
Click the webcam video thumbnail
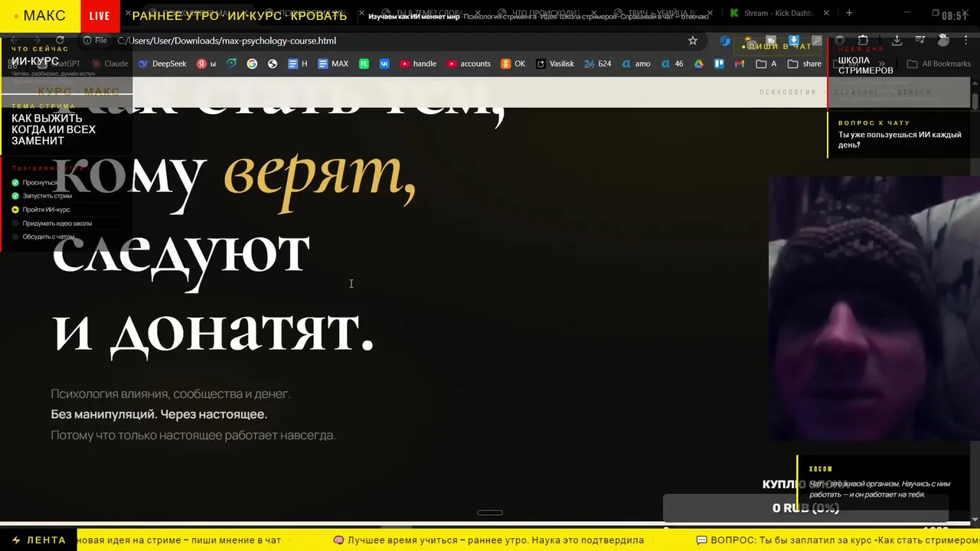click(x=874, y=308)
